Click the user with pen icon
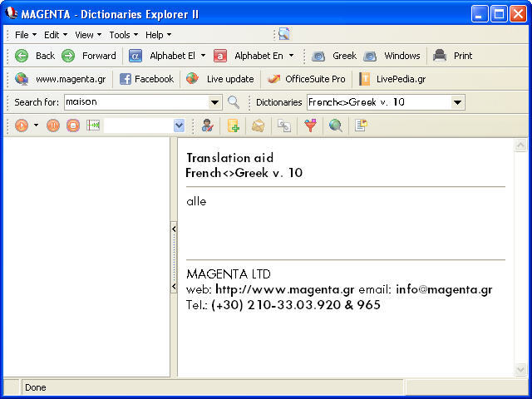532x399 pixels. point(207,126)
